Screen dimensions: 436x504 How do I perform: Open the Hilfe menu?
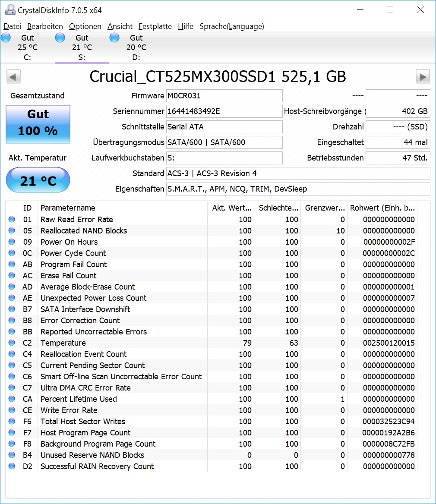(186, 26)
